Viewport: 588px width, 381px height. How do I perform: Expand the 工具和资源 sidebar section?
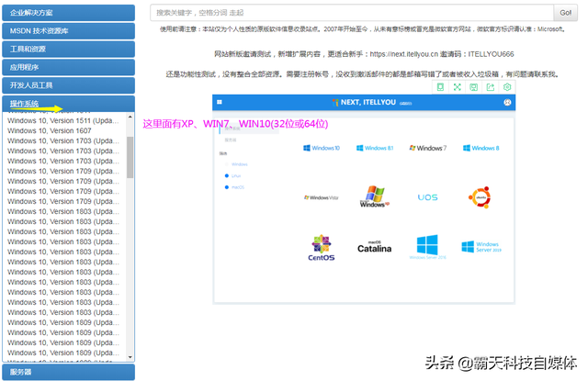[x=68, y=49]
